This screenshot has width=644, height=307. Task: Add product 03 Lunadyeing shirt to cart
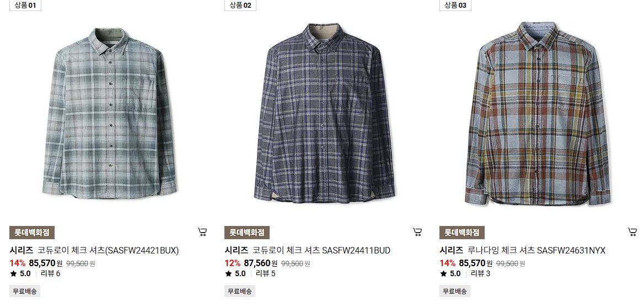click(x=632, y=232)
